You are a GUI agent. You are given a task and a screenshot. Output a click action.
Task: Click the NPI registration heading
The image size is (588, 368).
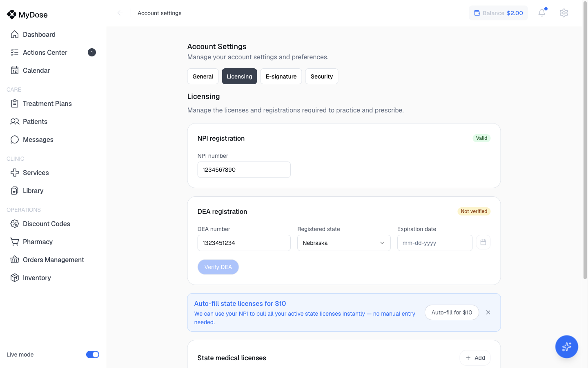pos(221,138)
